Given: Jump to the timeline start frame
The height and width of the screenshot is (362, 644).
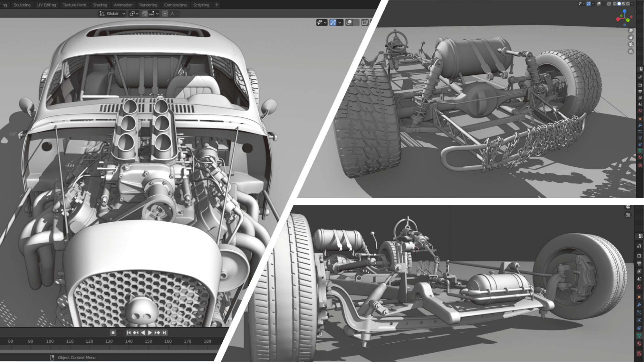Looking at the screenshot, I should tap(129, 333).
